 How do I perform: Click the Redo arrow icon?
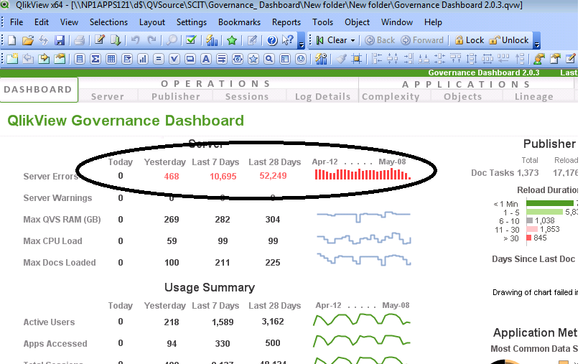(x=151, y=40)
